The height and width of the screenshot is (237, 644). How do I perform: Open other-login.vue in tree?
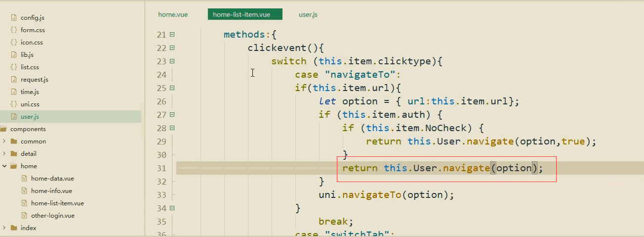click(x=52, y=215)
